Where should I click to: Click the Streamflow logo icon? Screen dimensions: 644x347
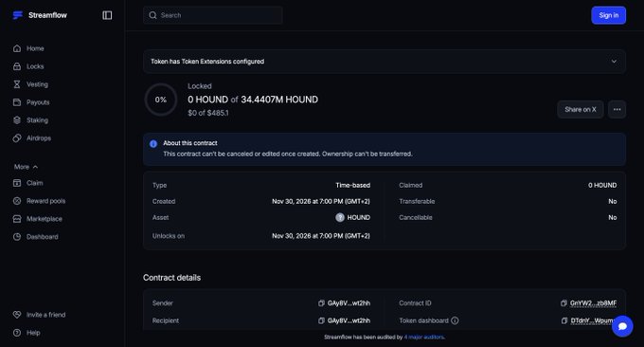tap(18, 15)
